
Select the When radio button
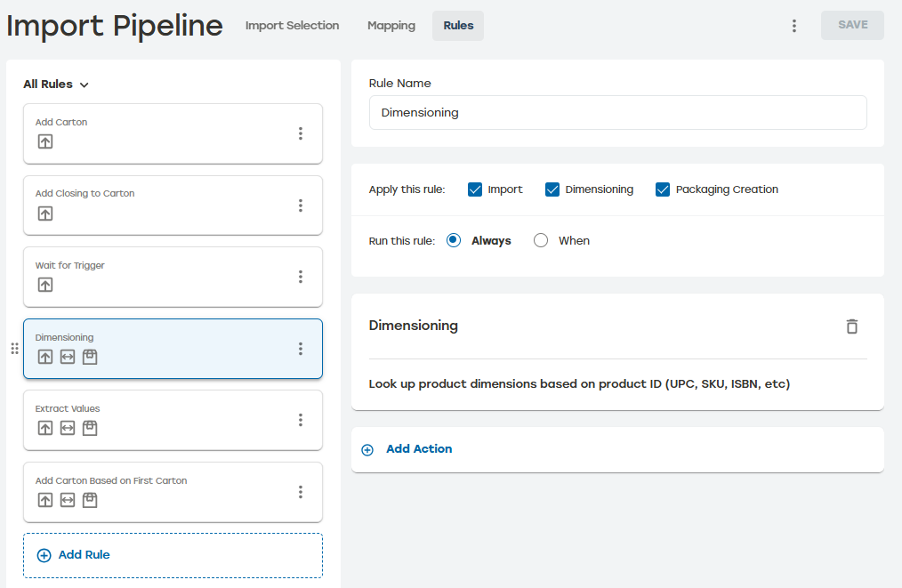click(541, 240)
